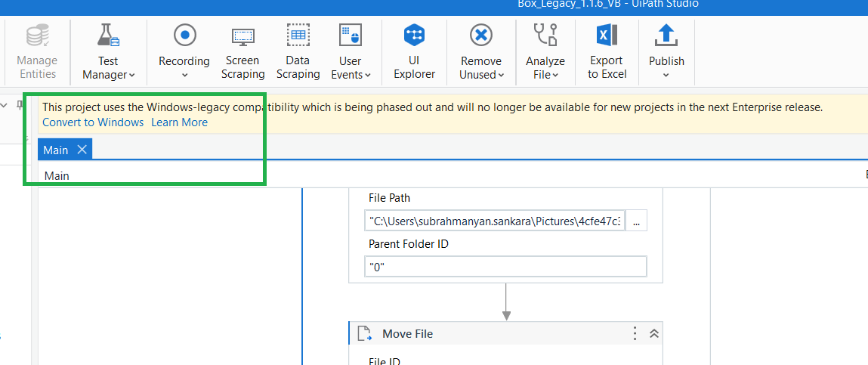
Task: Open the Publish dropdown chevron
Action: click(x=666, y=75)
